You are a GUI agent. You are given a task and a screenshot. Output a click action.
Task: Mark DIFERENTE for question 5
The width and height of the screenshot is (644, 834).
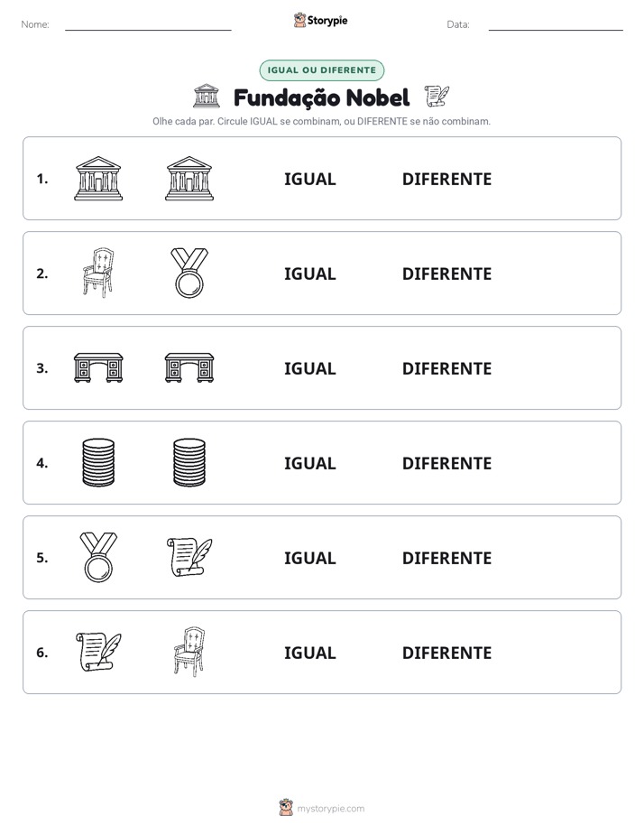[446, 558]
